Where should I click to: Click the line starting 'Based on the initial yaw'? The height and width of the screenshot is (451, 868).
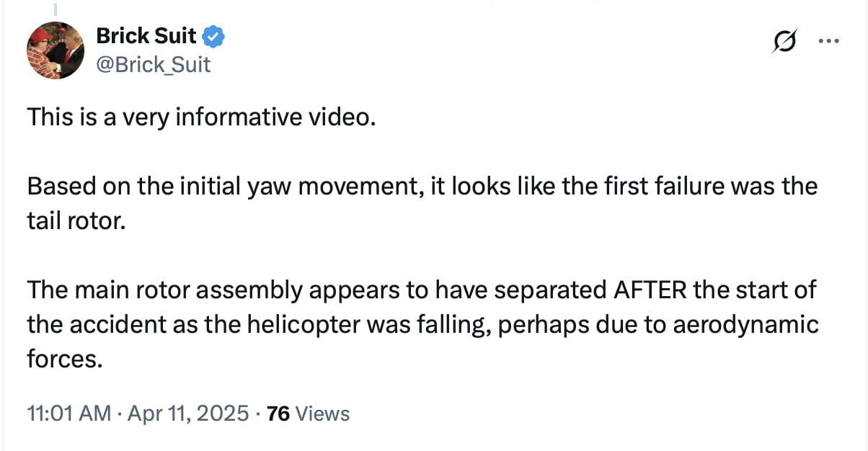click(x=422, y=186)
